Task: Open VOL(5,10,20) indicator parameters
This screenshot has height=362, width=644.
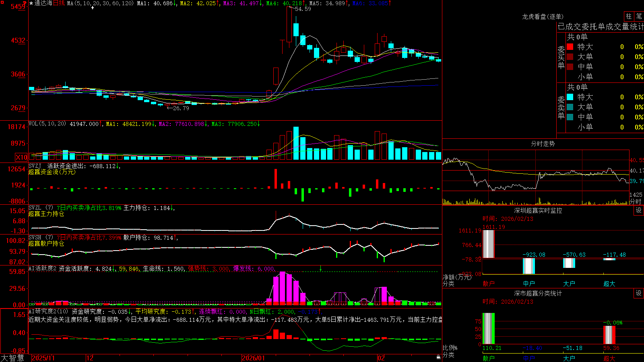Action: click(x=47, y=124)
